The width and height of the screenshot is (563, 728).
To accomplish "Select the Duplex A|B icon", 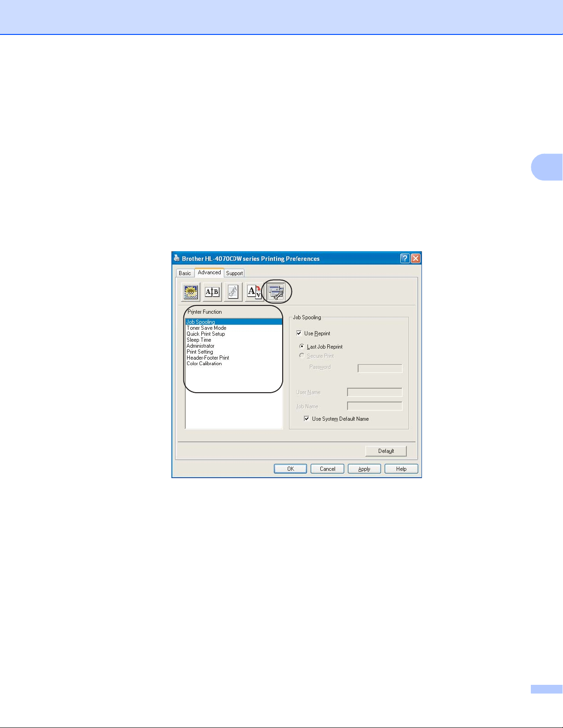I will click(x=212, y=292).
